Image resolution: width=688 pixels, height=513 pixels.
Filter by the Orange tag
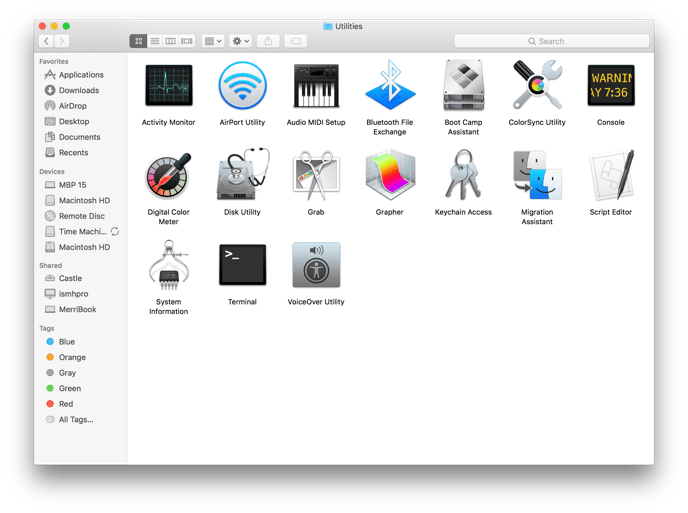click(x=80, y=357)
